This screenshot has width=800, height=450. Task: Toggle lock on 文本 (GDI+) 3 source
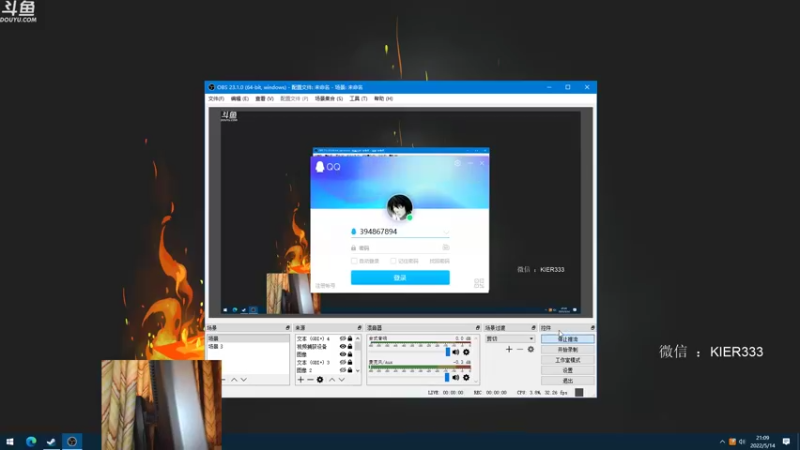350,362
